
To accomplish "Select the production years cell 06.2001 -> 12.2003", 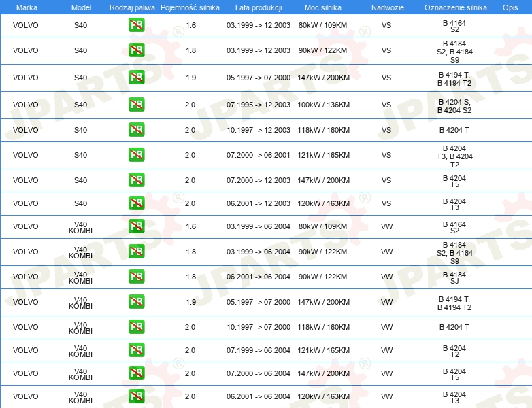I will click(x=259, y=203).
